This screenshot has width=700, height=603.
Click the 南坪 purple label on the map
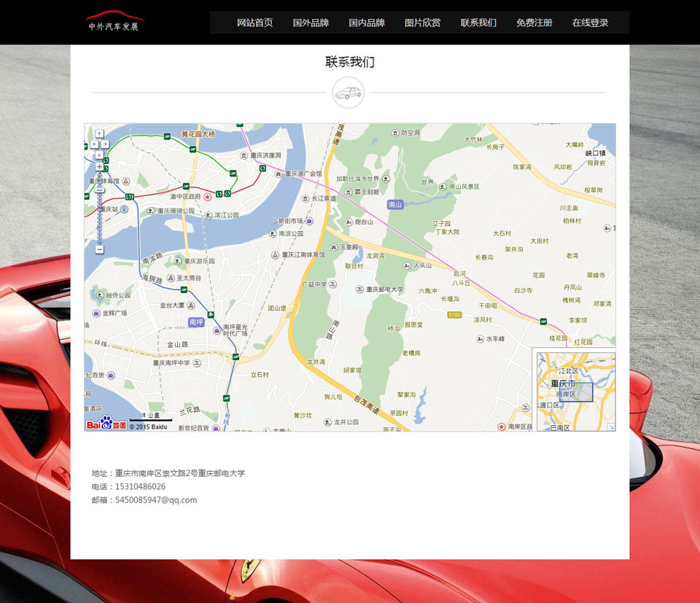[196, 322]
